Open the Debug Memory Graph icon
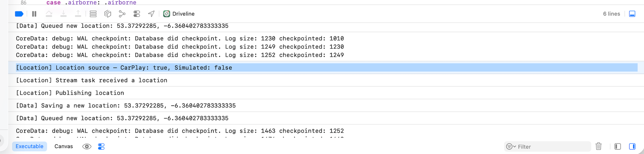This screenshot has height=154, width=644. click(x=122, y=14)
